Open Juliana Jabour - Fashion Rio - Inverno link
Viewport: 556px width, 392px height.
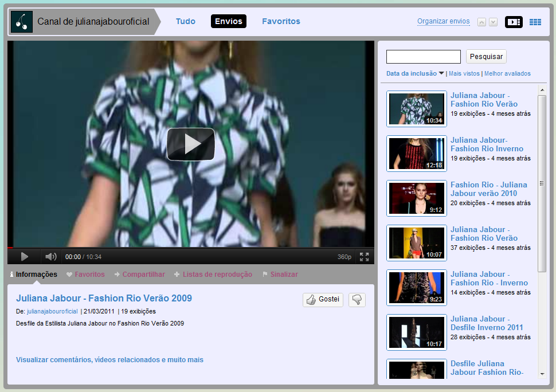[x=489, y=279]
